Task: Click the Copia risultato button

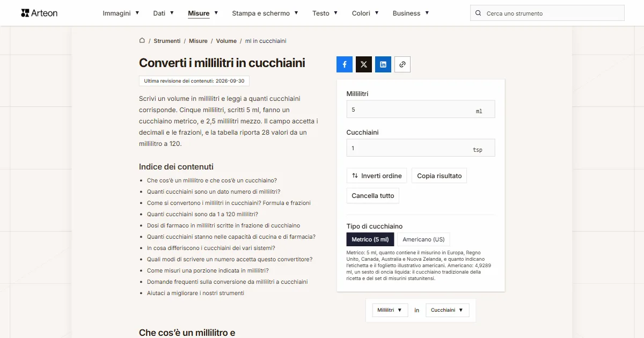Action: [440, 176]
